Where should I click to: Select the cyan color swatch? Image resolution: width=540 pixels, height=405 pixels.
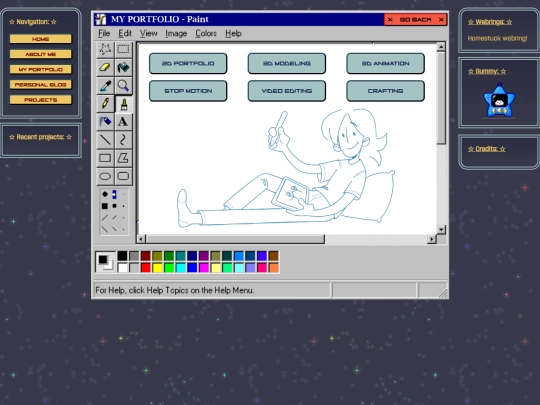[180, 268]
